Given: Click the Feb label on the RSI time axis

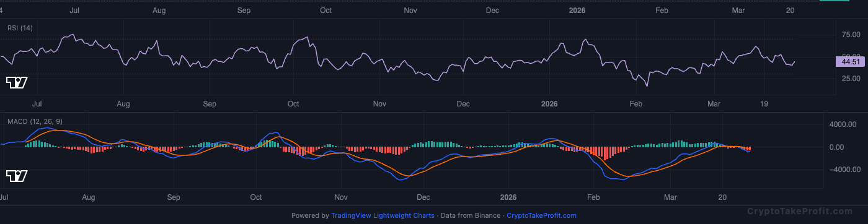Looking at the screenshot, I should [636, 104].
